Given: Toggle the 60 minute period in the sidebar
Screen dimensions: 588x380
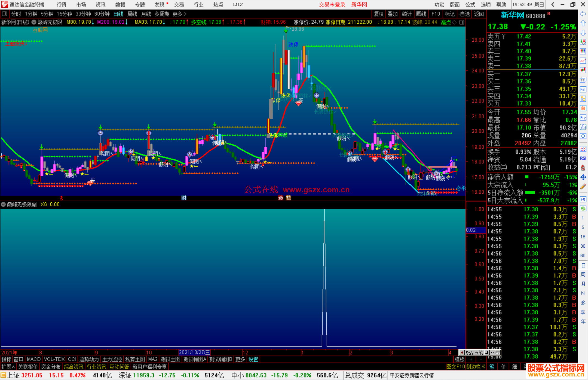Looking at the screenshot, I should tap(583, 256).
